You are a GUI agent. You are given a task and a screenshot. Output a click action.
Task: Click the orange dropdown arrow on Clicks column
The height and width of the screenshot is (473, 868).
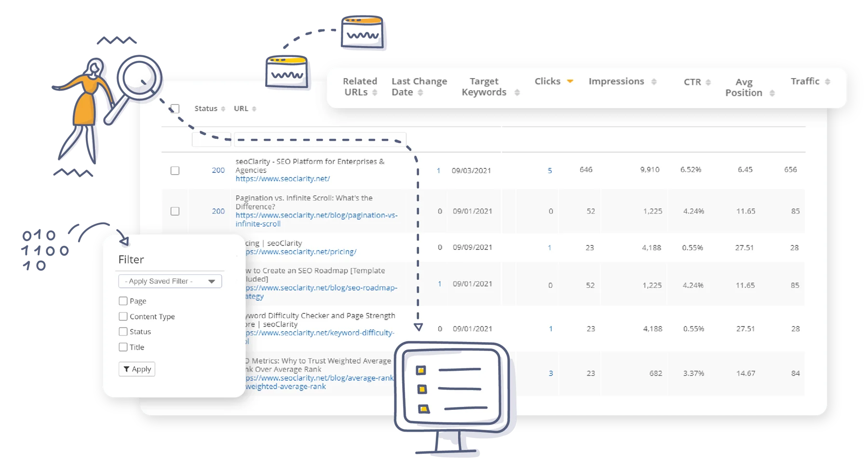[570, 81]
